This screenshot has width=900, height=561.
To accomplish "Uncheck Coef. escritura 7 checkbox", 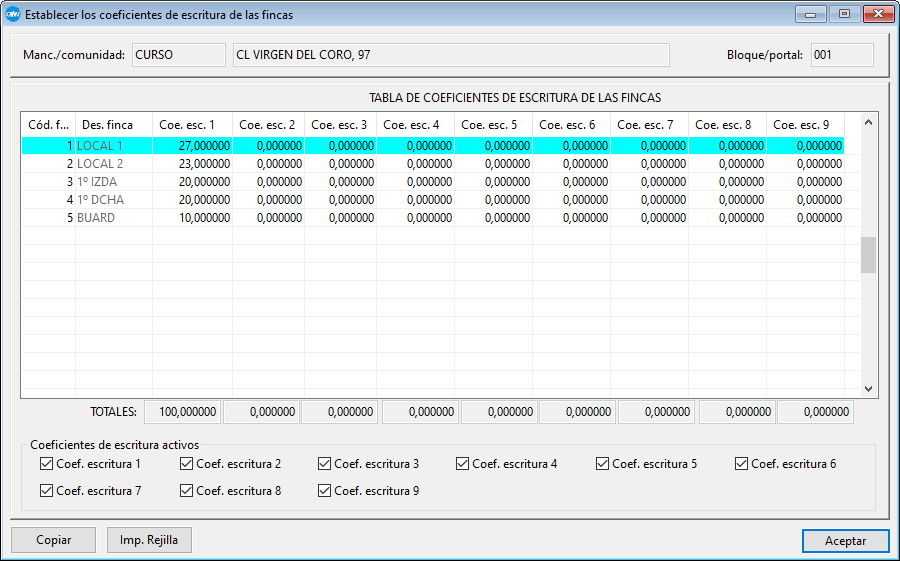I will click(x=47, y=491).
